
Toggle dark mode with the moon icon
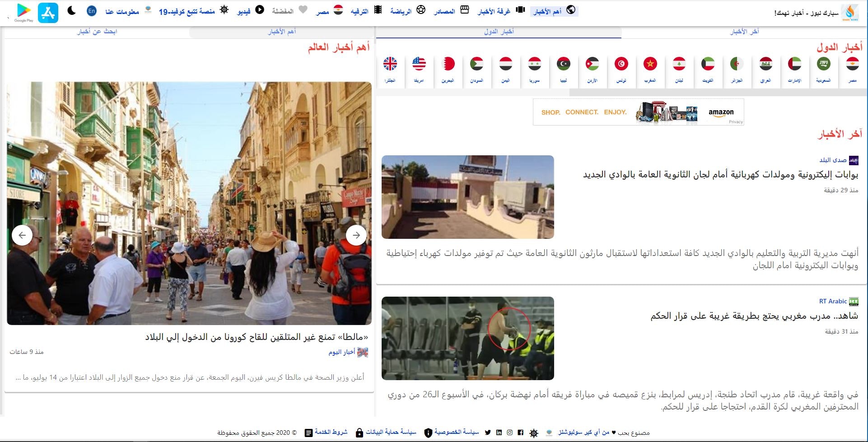(71, 10)
